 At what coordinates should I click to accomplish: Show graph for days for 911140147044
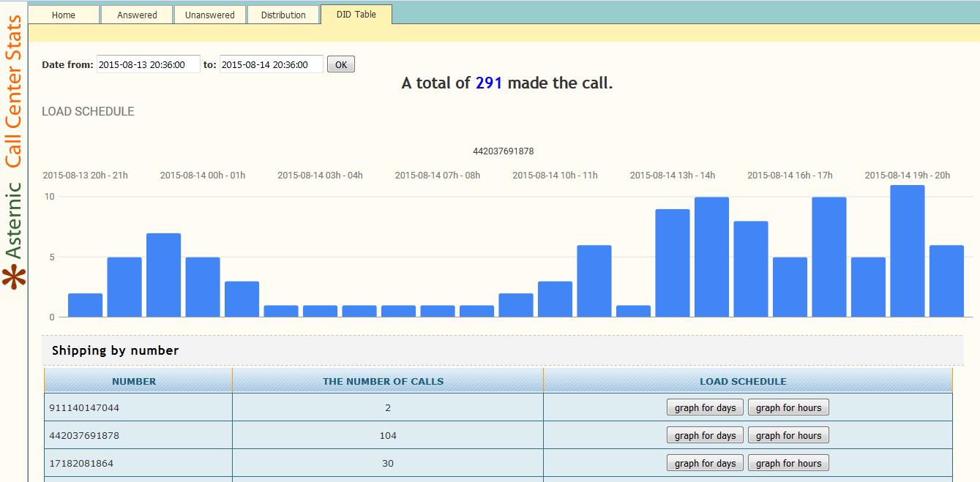[705, 407]
